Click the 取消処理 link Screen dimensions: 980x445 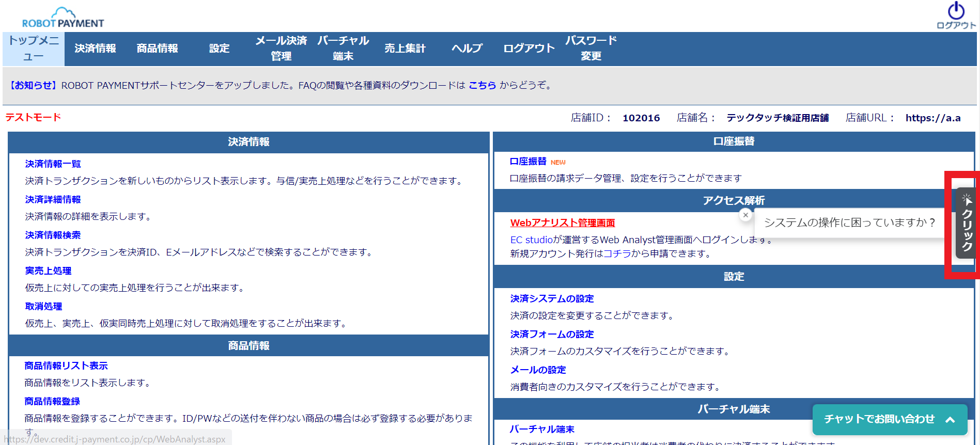coord(43,306)
